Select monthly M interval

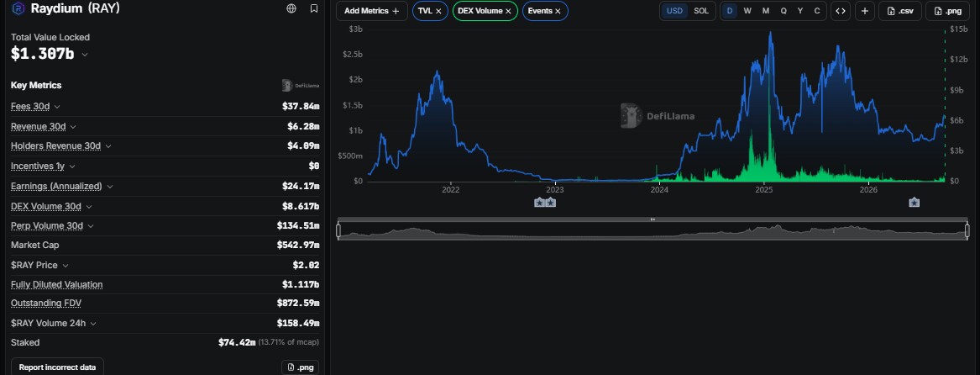click(x=765, y=11)
